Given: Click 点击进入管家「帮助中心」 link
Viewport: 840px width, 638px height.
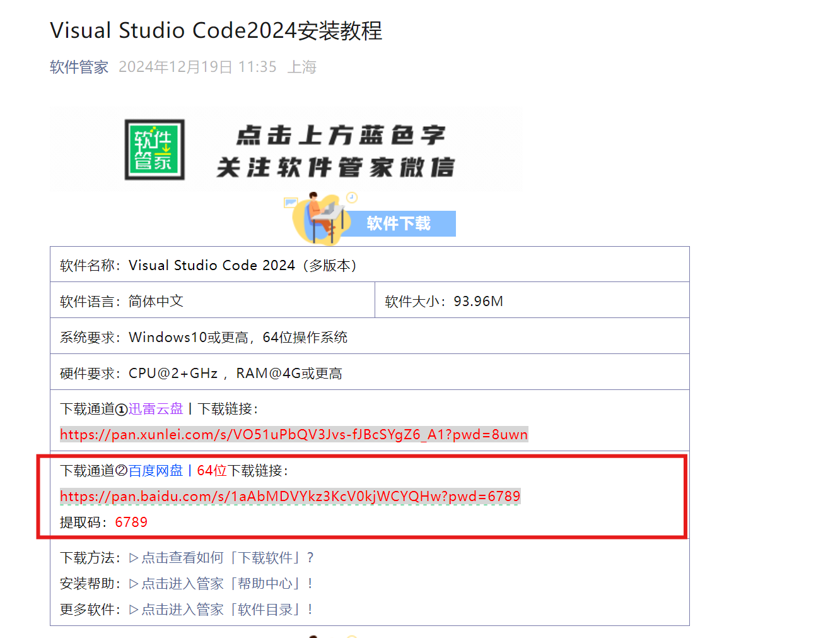Looking at the screenshot, I should (220, 584).
